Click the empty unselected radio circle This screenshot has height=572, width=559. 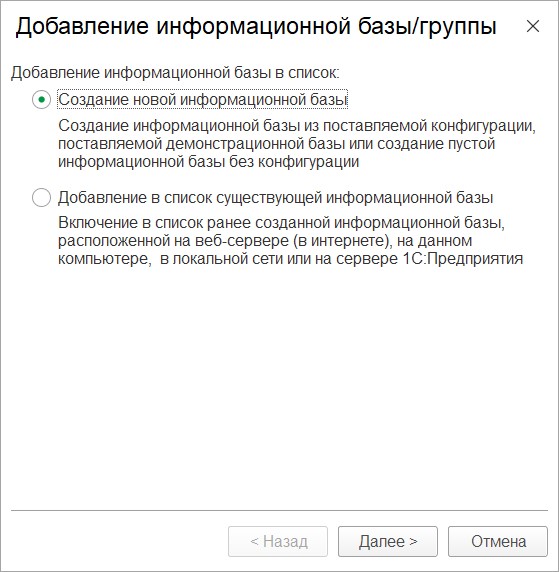click(x=41, y=197)
